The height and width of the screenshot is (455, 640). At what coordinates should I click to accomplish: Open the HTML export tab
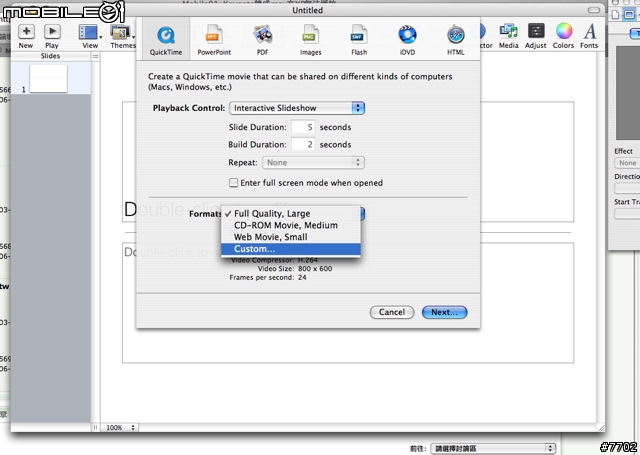point(455,40)
